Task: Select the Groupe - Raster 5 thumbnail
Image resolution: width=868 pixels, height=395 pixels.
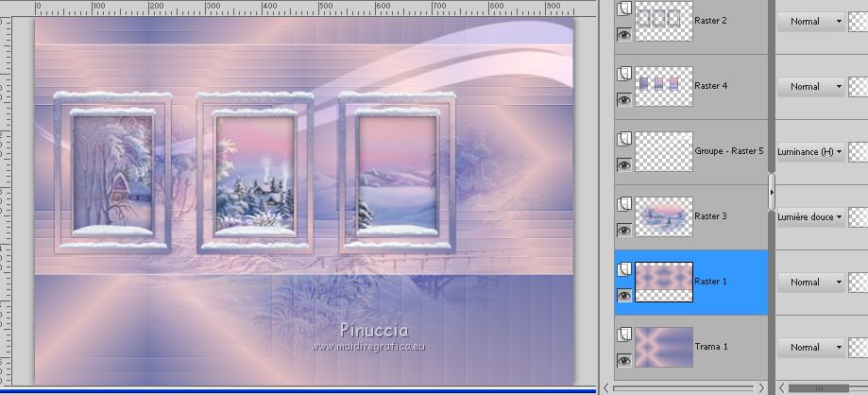Action: coord(664,151)
